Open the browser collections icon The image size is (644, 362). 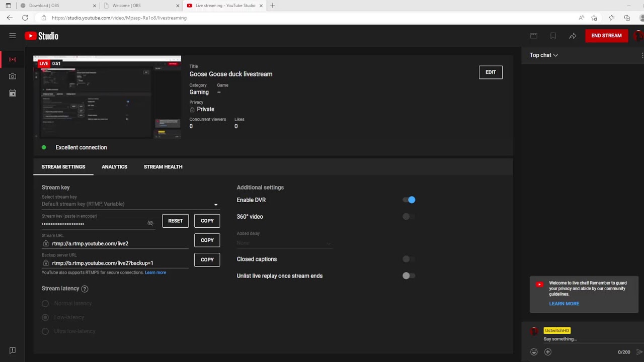click(627, 18)
